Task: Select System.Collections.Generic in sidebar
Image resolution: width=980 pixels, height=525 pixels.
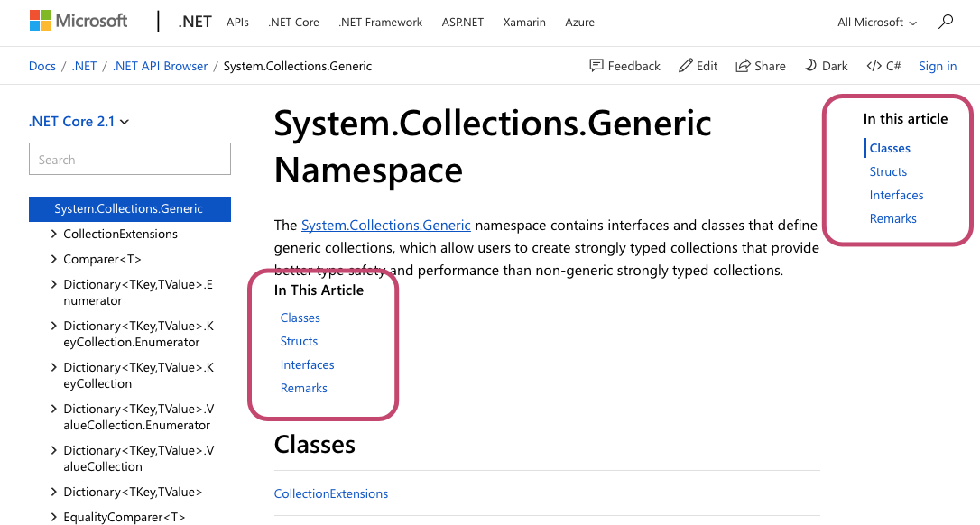Action: 130,208
